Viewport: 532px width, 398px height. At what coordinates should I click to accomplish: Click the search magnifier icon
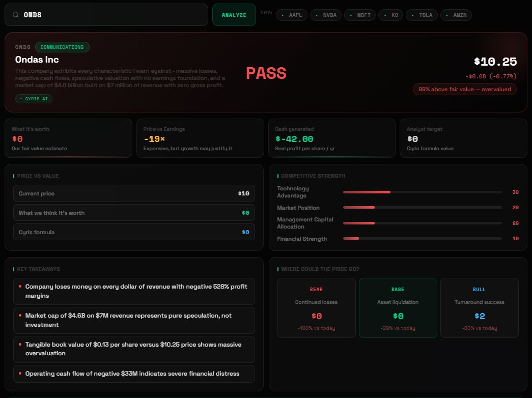point(16,15)
